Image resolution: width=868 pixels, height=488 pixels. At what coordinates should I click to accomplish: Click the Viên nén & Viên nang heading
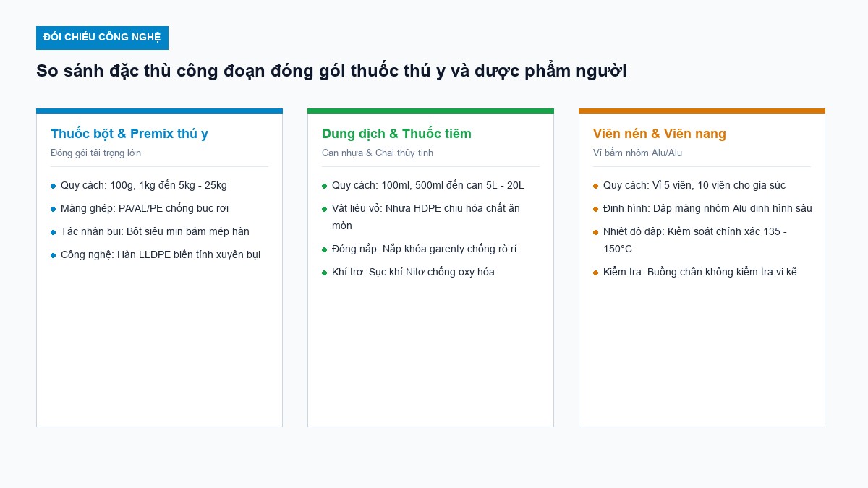[660, 134]
